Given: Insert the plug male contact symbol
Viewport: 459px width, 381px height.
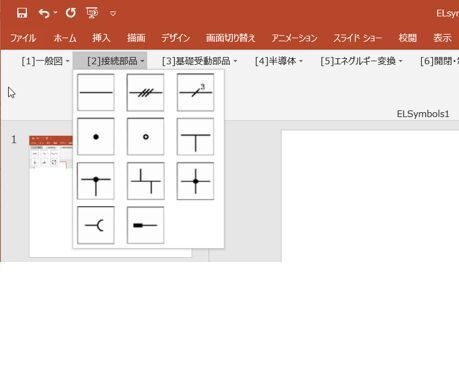Looking at the screenshot, I should [145, 225].
